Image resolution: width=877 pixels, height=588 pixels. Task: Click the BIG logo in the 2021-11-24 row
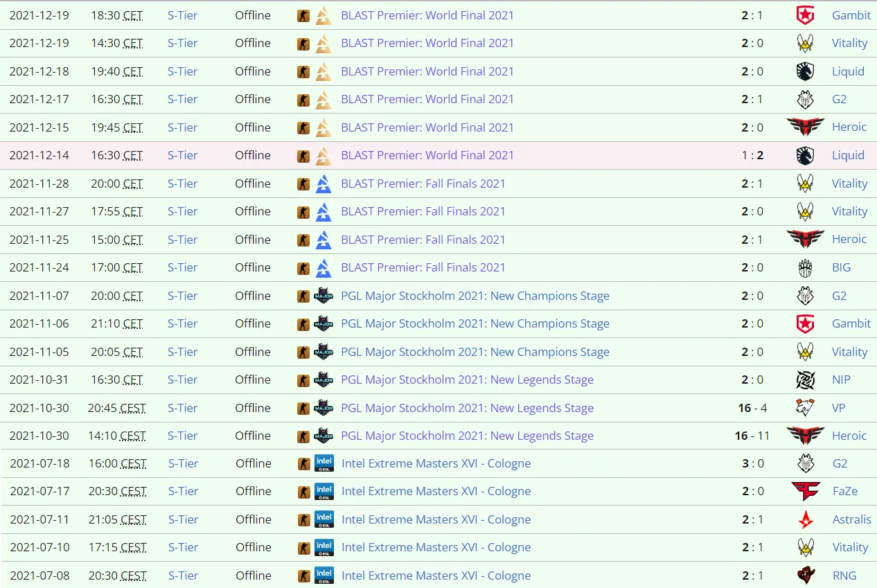805,267
